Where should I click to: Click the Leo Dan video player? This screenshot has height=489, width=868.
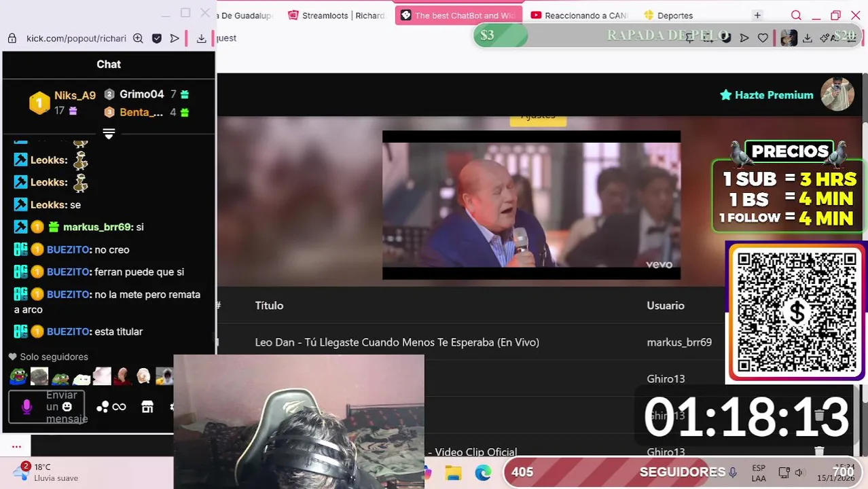(x=531, y=205)
